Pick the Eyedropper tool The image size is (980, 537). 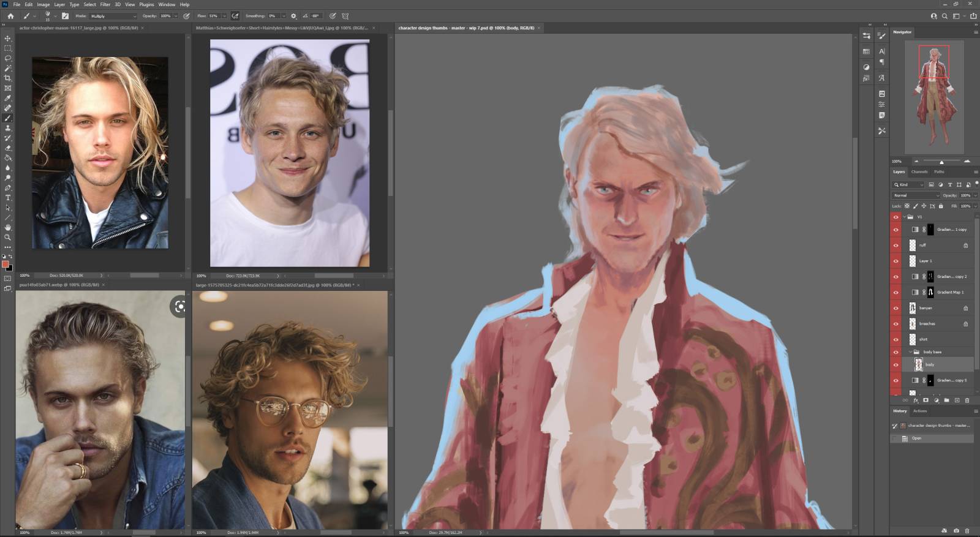pyautogui.click(x=8, y=98)
